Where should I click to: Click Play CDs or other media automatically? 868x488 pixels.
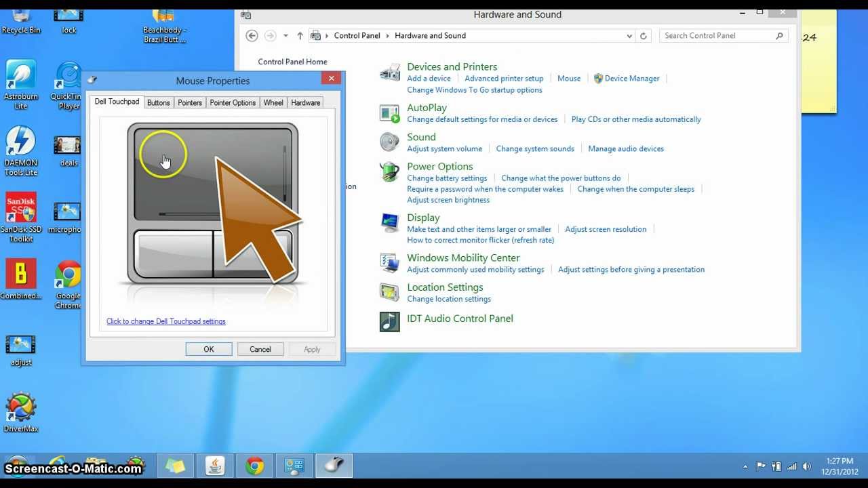(636, 119)
